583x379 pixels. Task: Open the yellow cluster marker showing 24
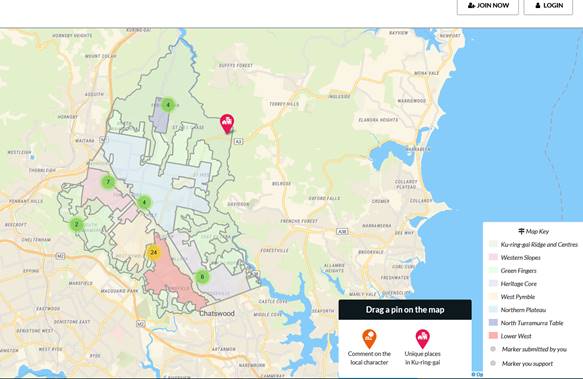click(154, 253)
